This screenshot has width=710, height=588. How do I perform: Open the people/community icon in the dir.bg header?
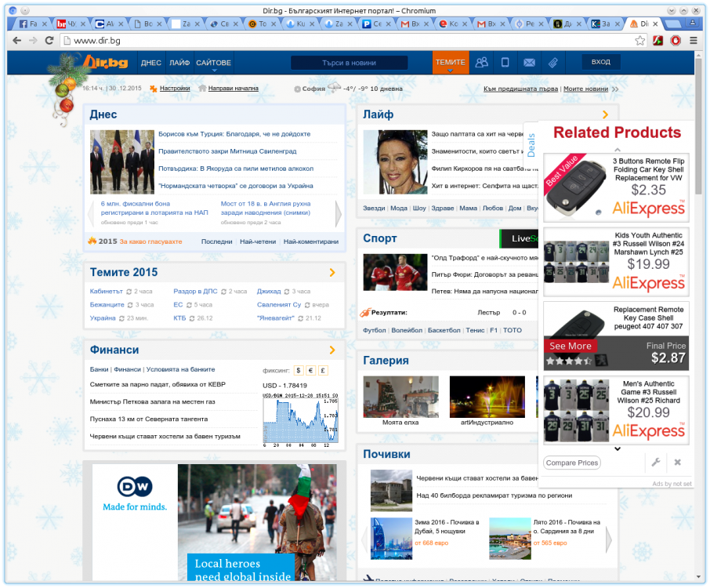click(482, 63)
